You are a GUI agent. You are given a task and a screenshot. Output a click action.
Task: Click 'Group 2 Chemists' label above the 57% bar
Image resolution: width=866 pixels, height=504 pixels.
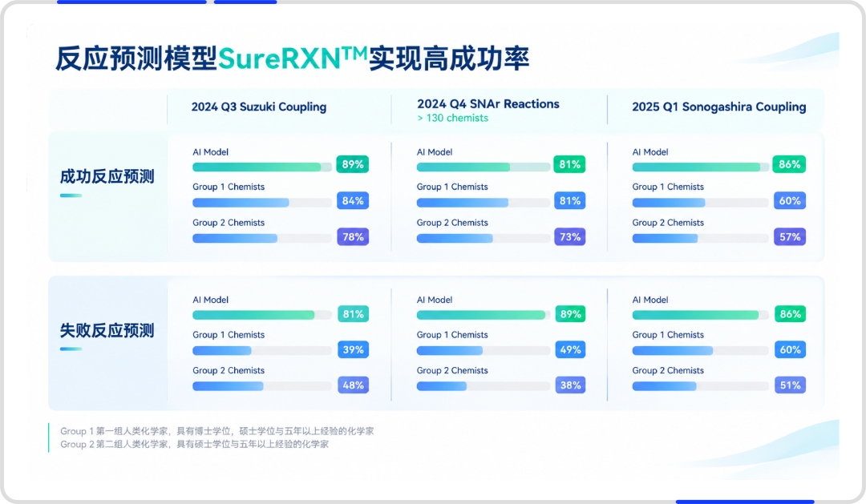[x=668, y=223]
